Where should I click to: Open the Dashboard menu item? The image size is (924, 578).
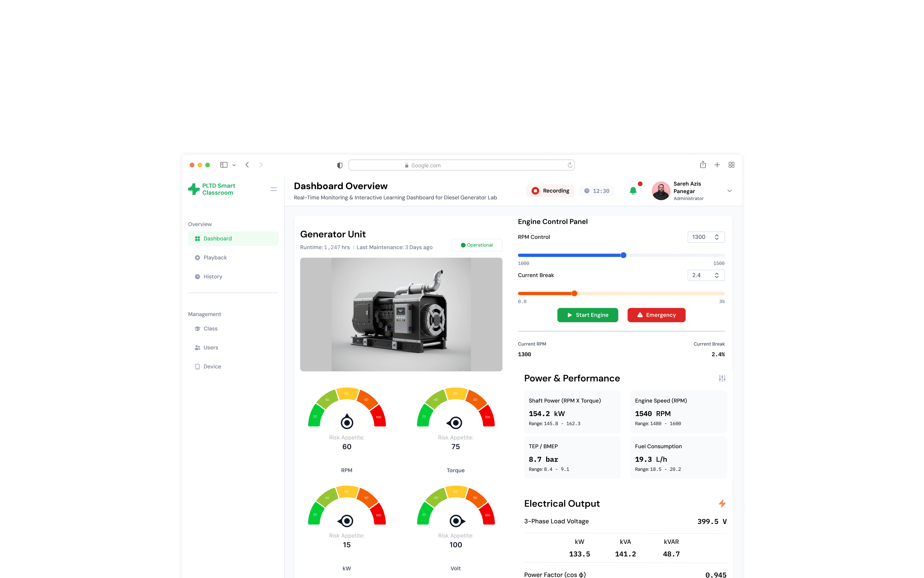(x=233, y=238)
